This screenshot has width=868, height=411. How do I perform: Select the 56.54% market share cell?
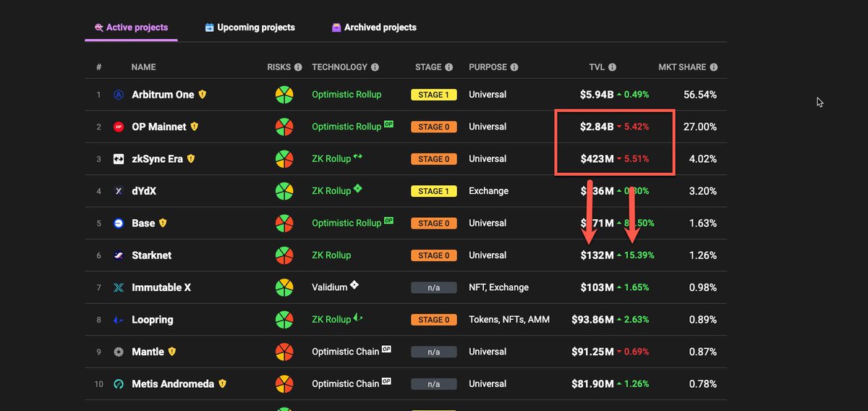700,95
